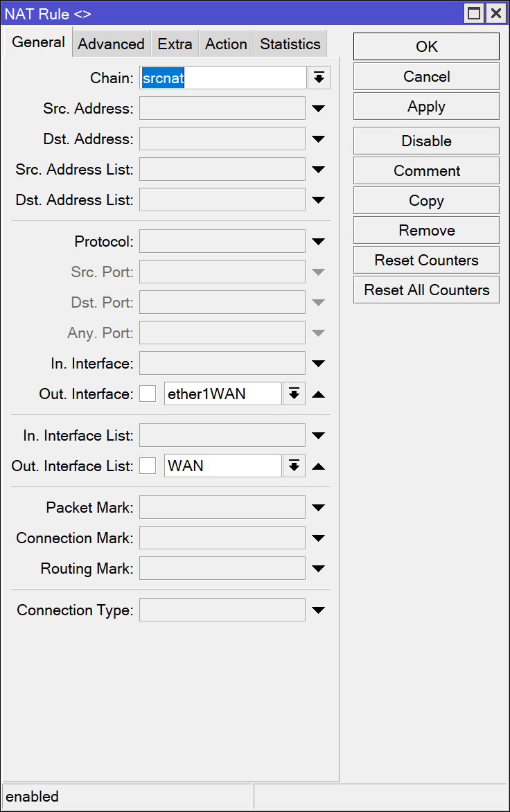510x812 pixels.
Task: Expand the Src. Address field
Action: point(318,109)
